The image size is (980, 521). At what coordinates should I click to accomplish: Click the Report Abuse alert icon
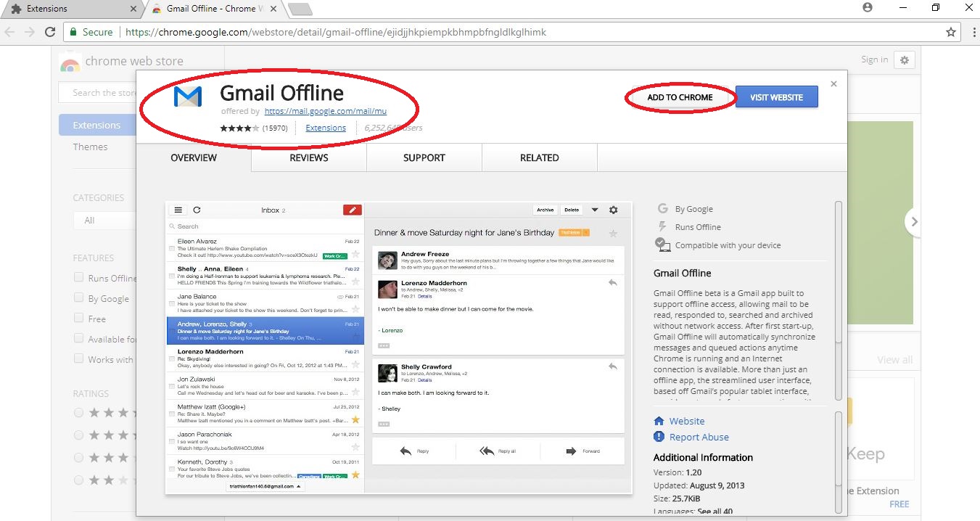point(659,437)
